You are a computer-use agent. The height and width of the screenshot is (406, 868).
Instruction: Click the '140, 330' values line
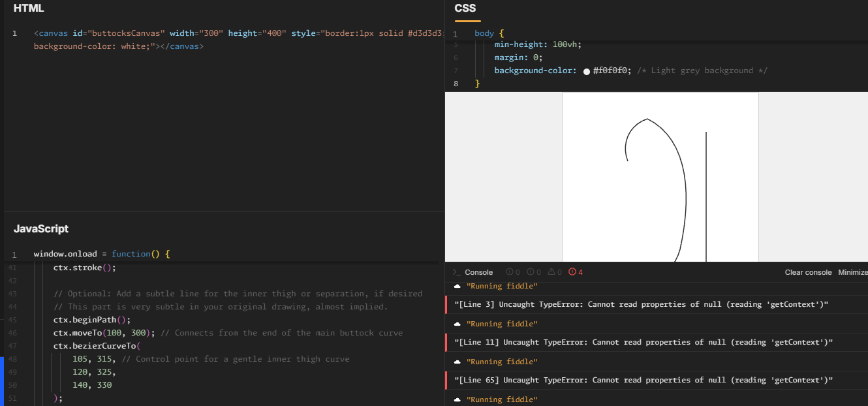click(x=92, y=385)
